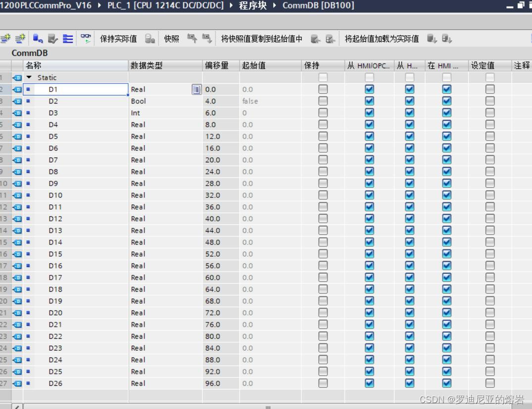The height and width of the screenshot is (409, 532).
Task: Click the tag icon of the D10 row
Action: [17, 195]
